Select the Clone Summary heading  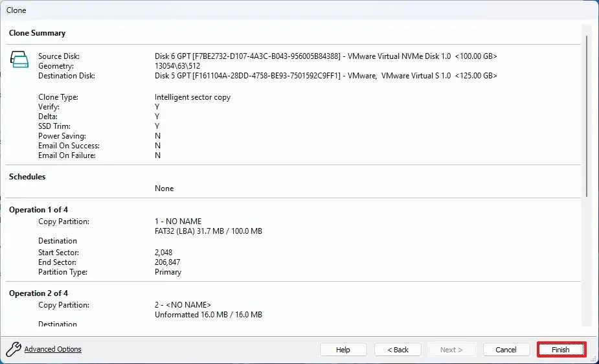37,33
